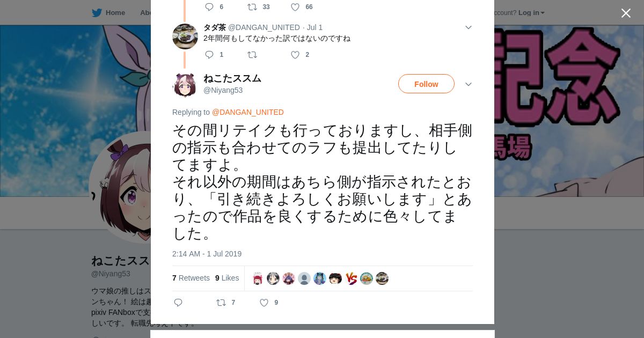Retweet タダ茶's tweet

pos(252,55)
